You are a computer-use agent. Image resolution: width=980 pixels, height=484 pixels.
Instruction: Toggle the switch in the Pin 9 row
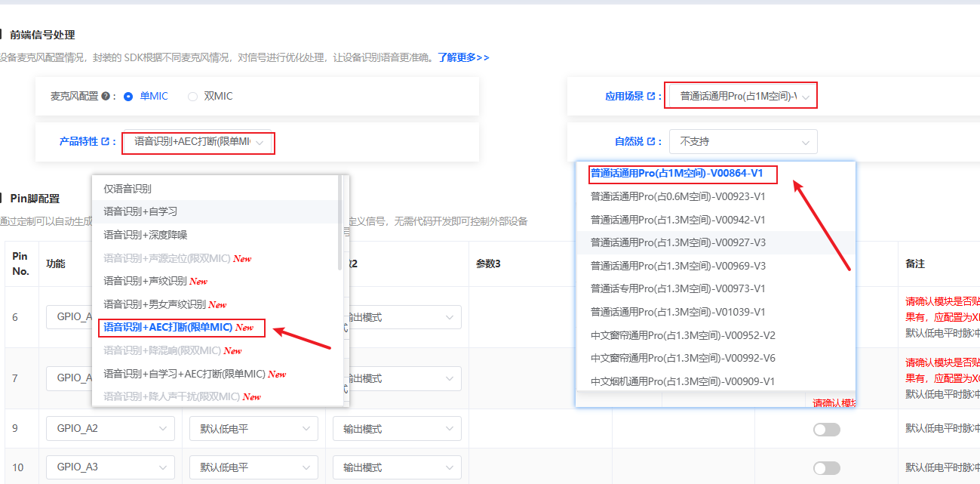click(826, 429)
